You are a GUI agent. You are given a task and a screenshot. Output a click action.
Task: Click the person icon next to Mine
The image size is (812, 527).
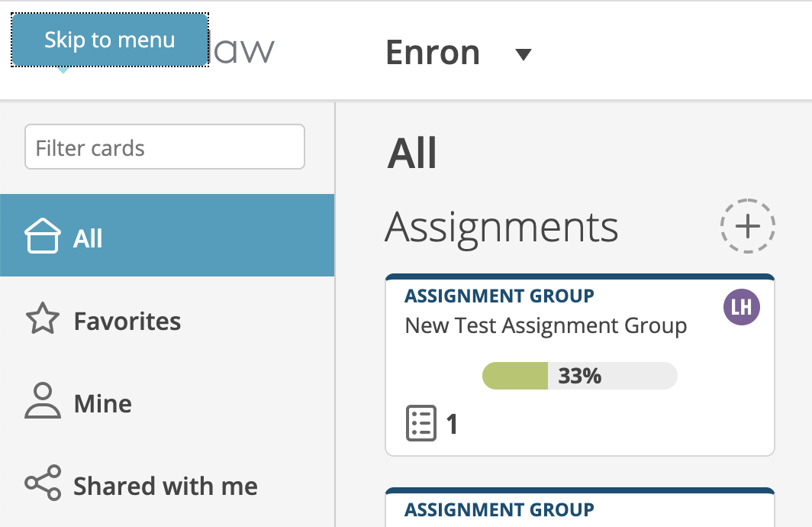[43, 400]
